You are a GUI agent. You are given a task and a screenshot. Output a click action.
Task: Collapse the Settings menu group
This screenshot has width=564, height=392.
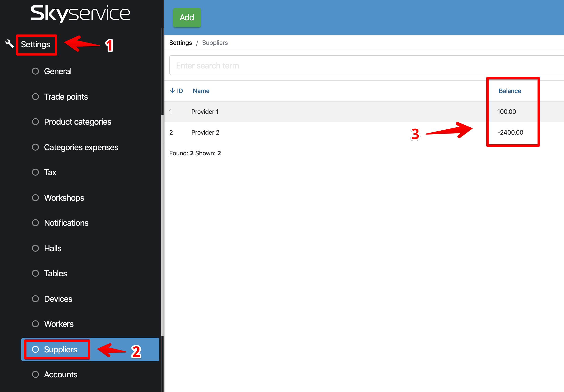tap(35, 44)
